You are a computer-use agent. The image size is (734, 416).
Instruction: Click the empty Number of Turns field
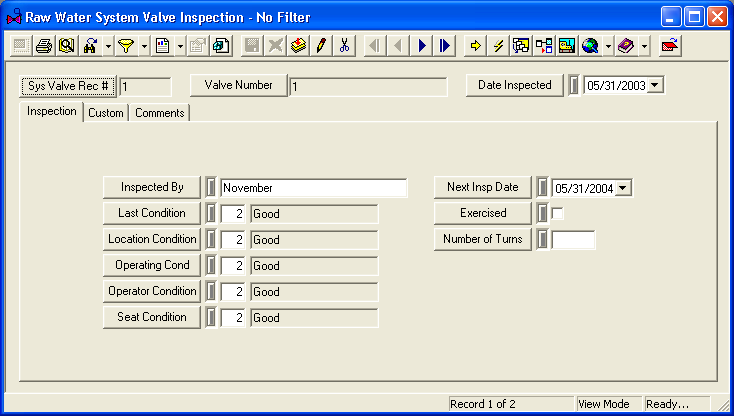click(573, 240)
